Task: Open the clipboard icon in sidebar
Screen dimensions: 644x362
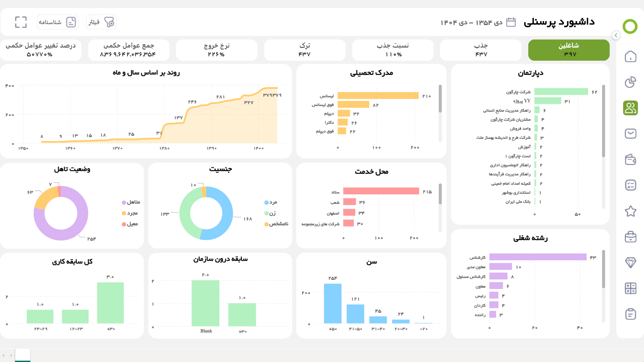Action: click(x=630, y=314)
